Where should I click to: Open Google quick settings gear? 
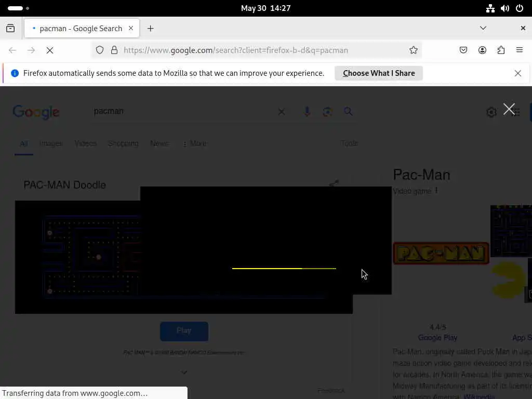pyautogui.click(x=491, y=112)
